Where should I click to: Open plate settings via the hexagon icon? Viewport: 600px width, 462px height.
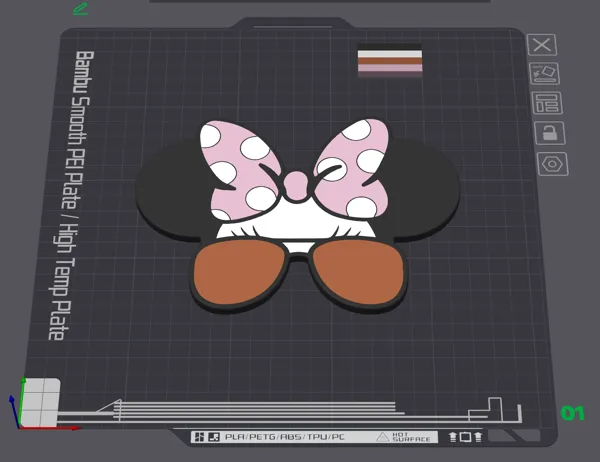click(x=553, y=164)
